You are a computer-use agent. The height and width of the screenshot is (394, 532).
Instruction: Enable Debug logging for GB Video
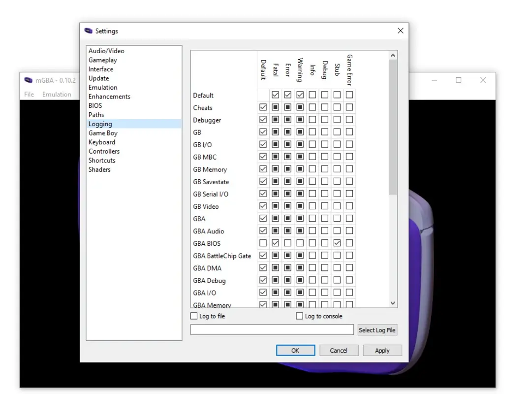tap(324, 206)
